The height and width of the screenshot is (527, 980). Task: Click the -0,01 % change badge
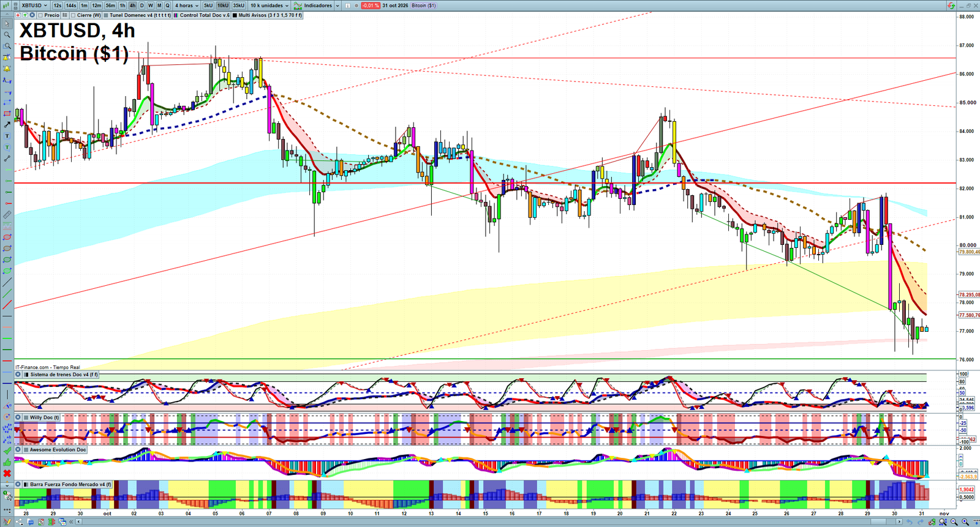371,6
